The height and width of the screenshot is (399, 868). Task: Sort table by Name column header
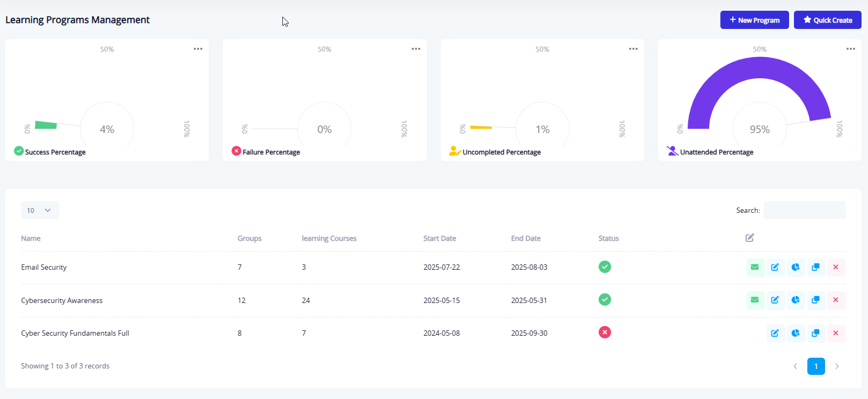pyautogui.click(x=31, y=239)
